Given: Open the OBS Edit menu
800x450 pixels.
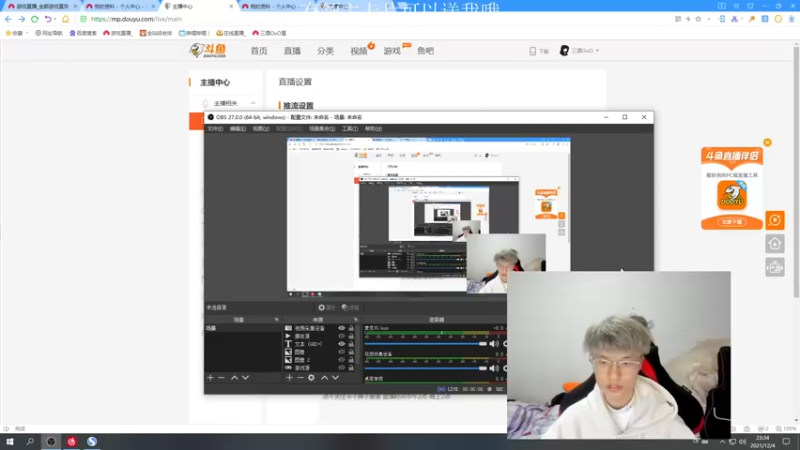Looking at the screenshot, I should [238, 129].
